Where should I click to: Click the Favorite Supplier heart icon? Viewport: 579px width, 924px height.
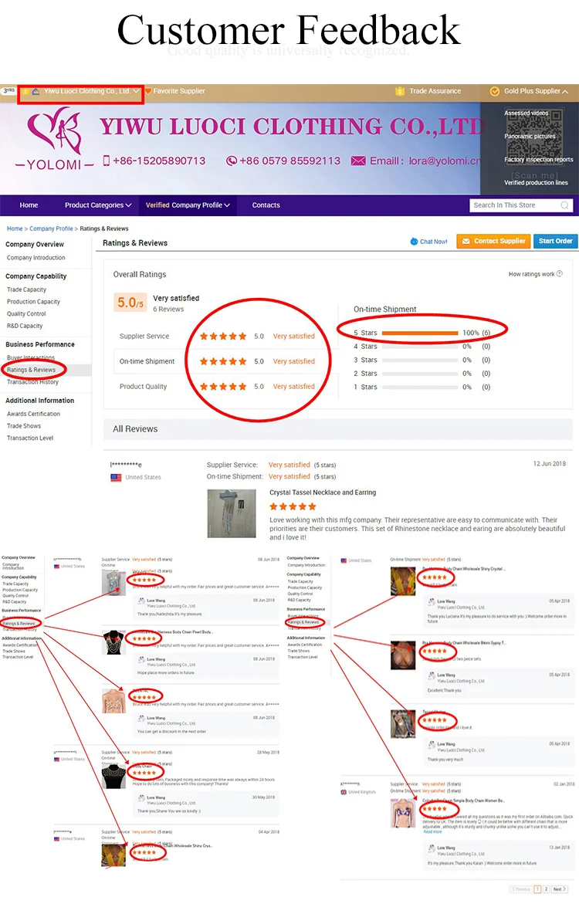point(148,91)
